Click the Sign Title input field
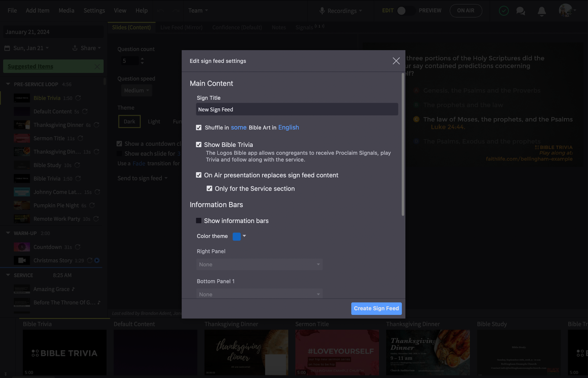588x378 pixels. [297, 109]
